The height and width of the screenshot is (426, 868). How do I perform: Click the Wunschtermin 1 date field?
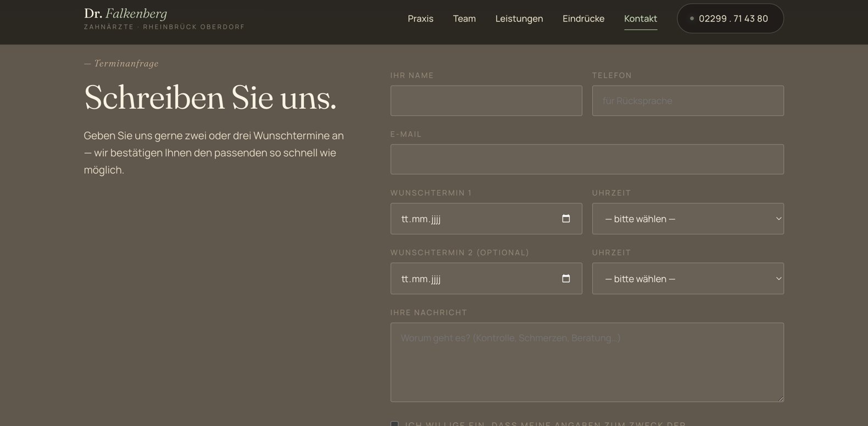click(x=486, y=218)
